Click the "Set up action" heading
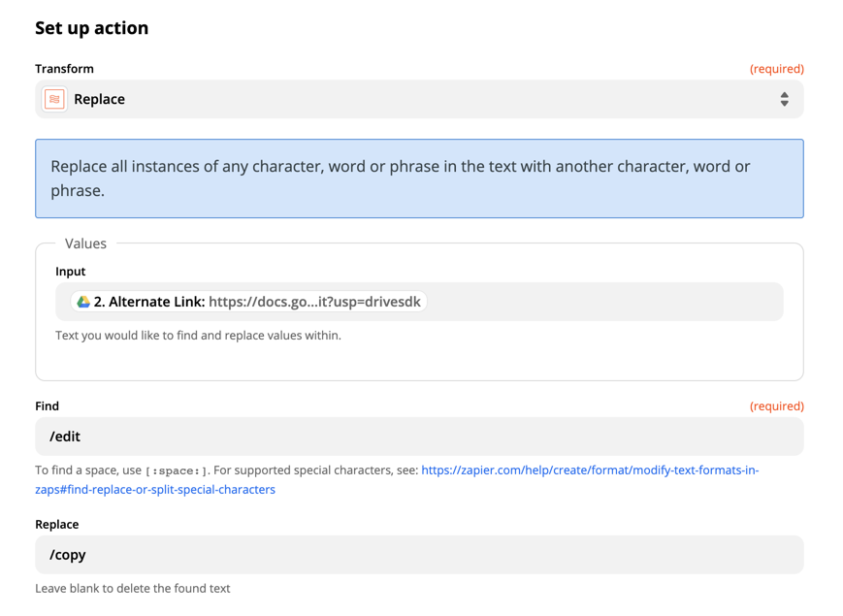The image size is (843, 616). [x=92, y=28]
